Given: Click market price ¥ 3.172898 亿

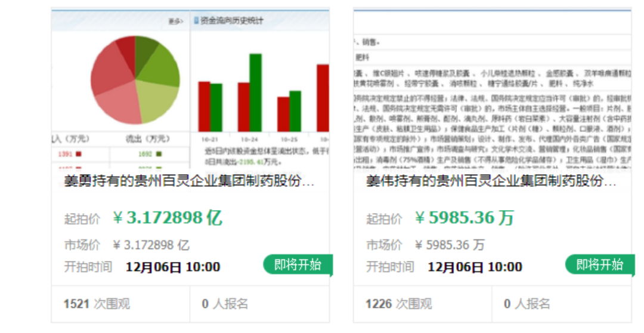Looking at the screenshot, I should [151, 245].
